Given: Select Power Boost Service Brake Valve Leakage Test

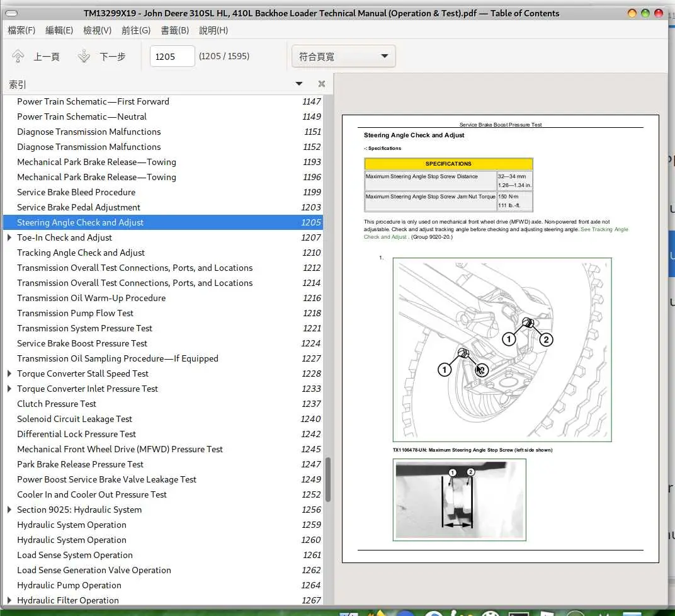Looking at the screenshot, I should coord(162,479).
